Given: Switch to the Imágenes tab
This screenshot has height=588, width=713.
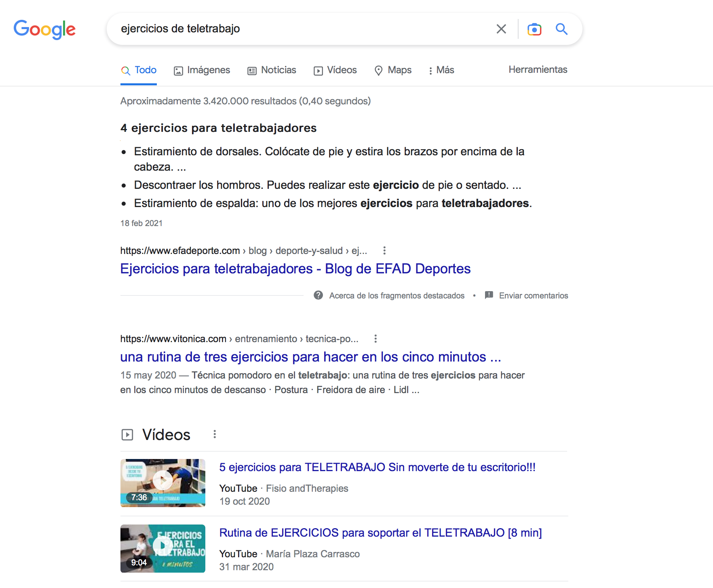Looking at the screenshot, I should tap(202, 70).
